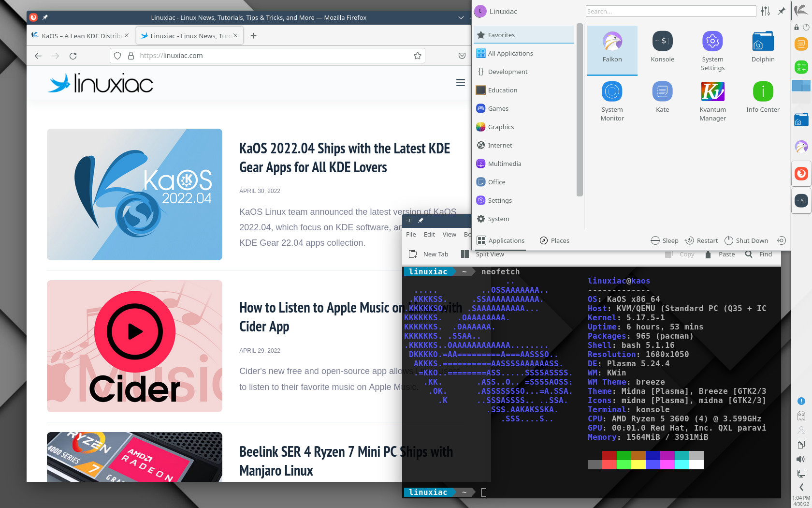
Task: Launch Falkon from side panel
Action: coord(801,146)
